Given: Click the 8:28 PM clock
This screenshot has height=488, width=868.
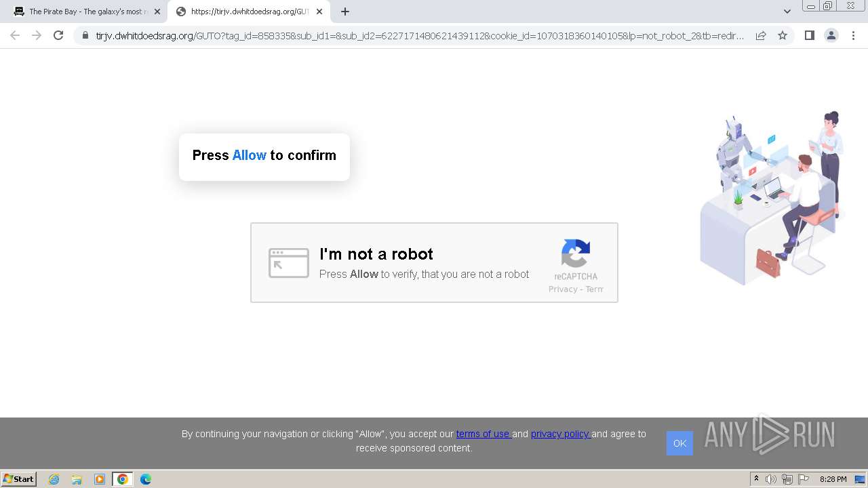Looking at the screenshot, I should pyautogui.click(x=833, y=479).
